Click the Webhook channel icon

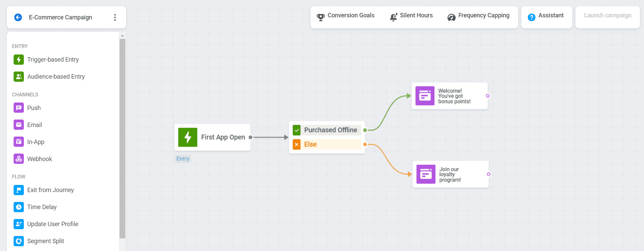tap(19, 159)
